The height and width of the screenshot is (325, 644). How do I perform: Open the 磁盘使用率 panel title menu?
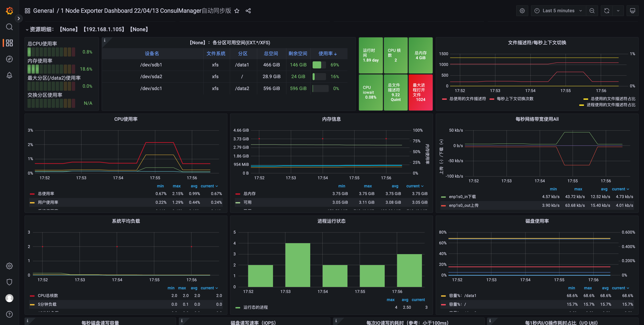click(537, 221)
